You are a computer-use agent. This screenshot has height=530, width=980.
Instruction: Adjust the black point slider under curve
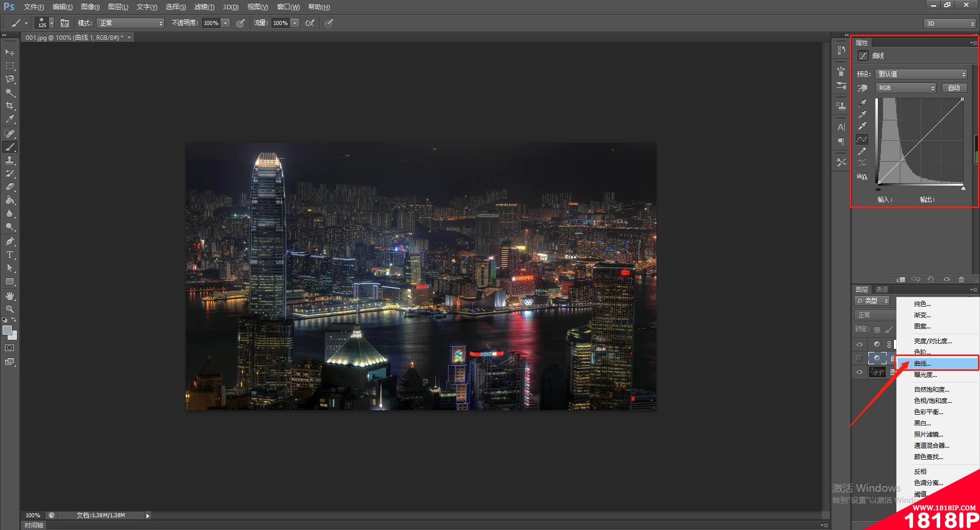878,188
